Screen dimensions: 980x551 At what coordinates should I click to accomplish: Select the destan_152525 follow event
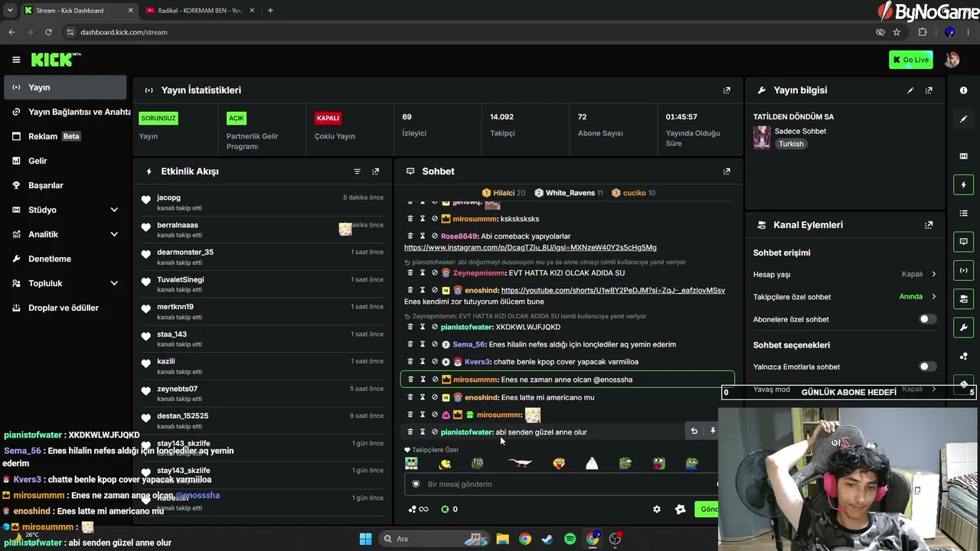click(x=263, y=421)
